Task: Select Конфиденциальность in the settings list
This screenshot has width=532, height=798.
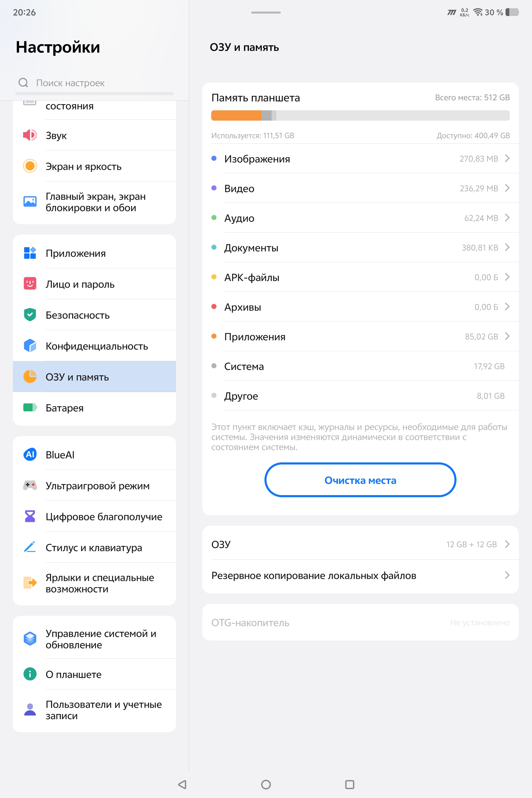Action: click(x=94, y=346)
